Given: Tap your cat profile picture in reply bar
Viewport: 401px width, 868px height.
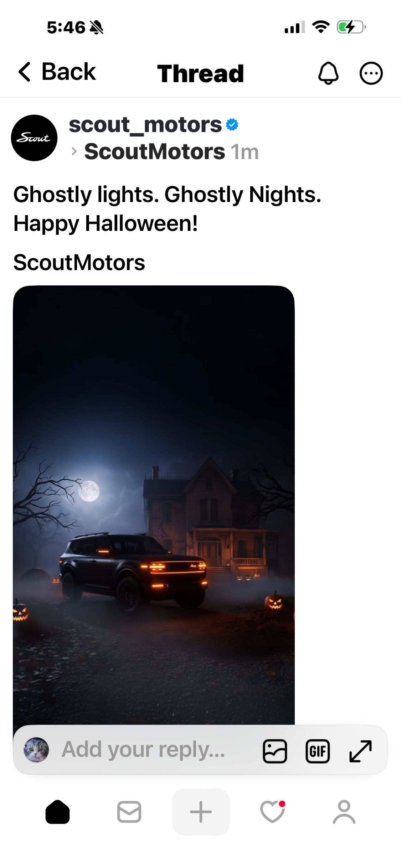Looking at the screenshot, I should pyautogui.click(x=36, y=750).
